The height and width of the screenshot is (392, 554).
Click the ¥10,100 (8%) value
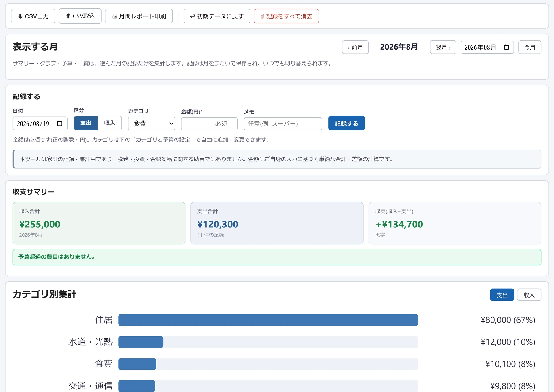[510, 364]
